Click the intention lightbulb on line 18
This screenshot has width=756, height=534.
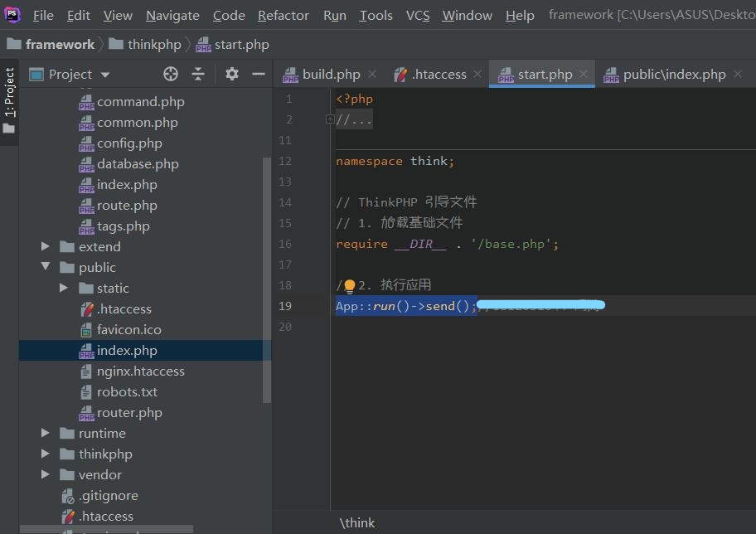click(x=350, y=286)
